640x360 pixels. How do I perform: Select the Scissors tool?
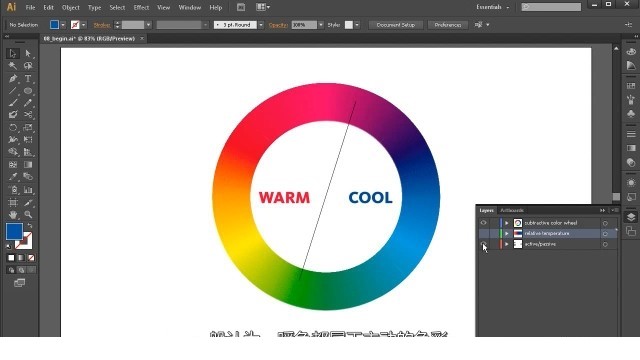pos(28,115)
